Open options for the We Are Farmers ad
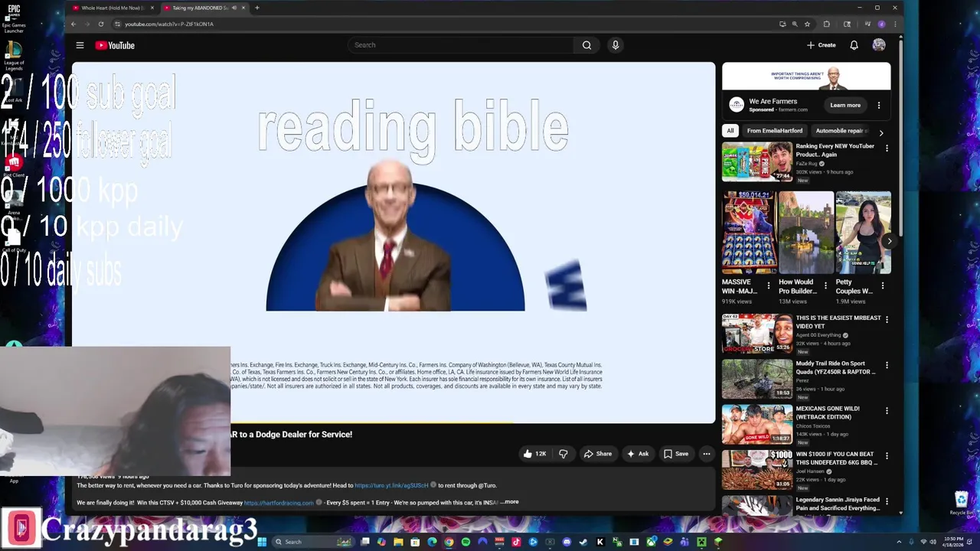 click(878, 105)
